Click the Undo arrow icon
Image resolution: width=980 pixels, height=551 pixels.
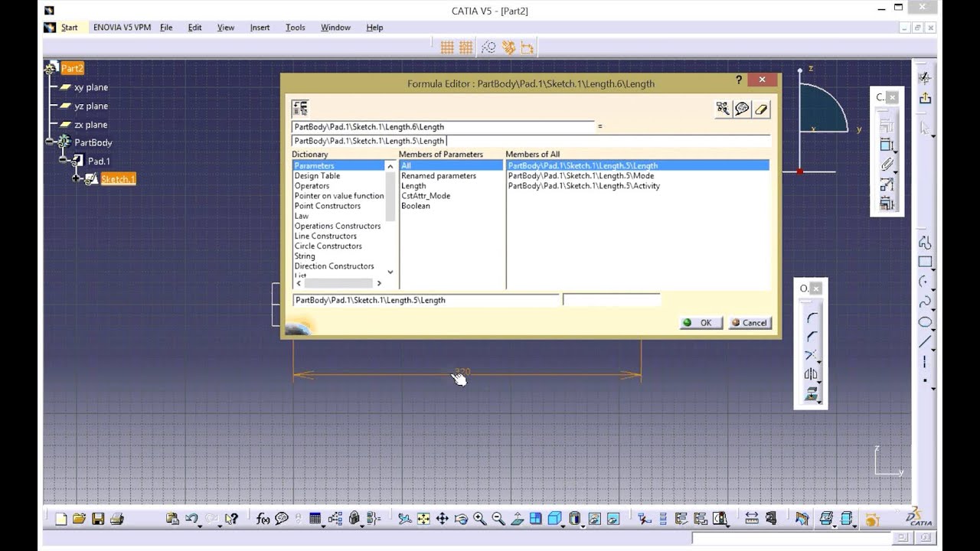point(191,519)
